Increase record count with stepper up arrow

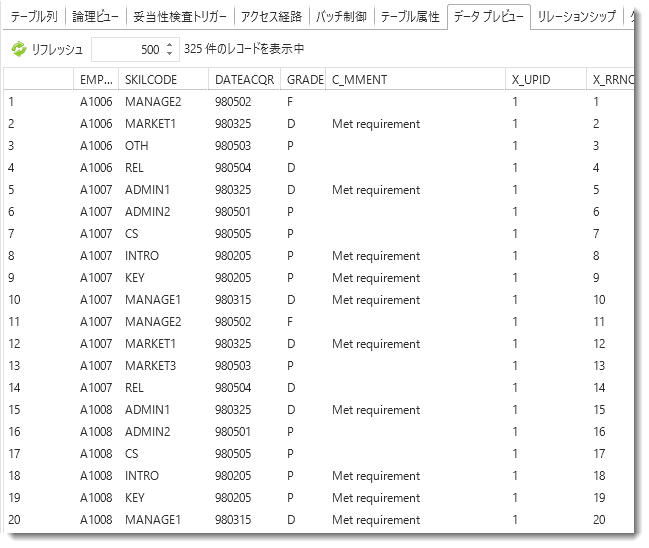click(170, 45)
